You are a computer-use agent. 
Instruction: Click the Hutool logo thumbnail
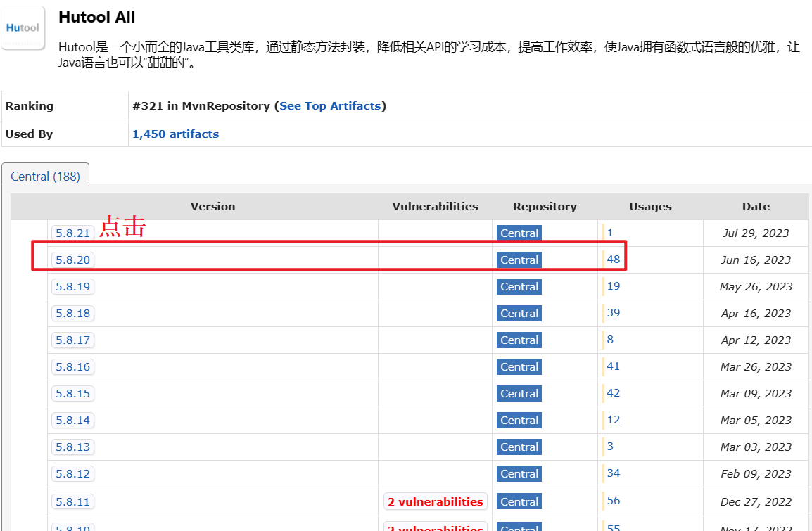click(x=23, y=28)
